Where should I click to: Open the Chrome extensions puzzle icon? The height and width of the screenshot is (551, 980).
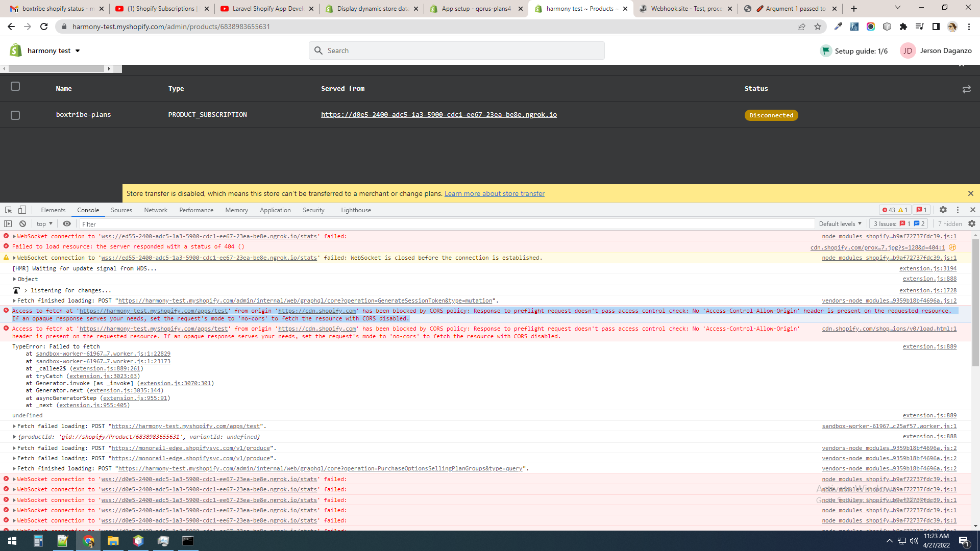click(903, 27)
